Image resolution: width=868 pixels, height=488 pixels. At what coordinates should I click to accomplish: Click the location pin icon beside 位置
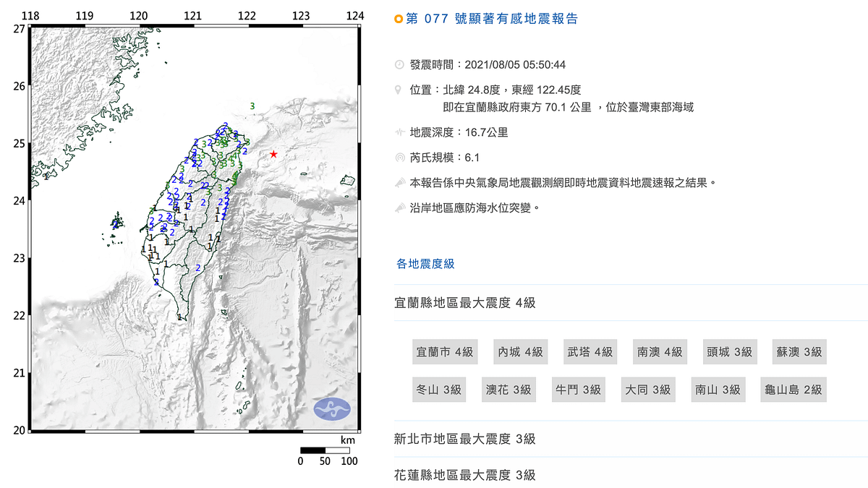[x=398, y=89]
